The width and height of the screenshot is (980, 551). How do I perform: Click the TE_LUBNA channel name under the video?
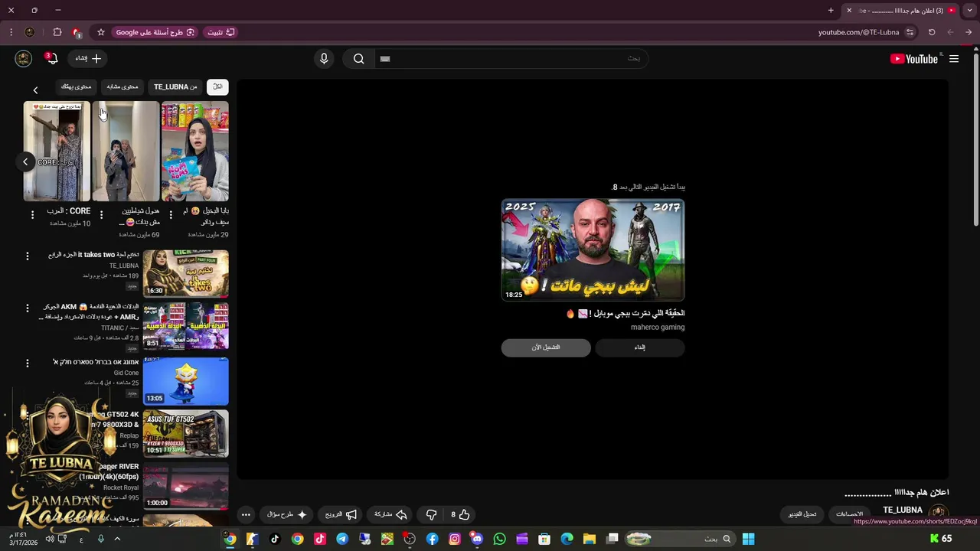coord(903,510)
